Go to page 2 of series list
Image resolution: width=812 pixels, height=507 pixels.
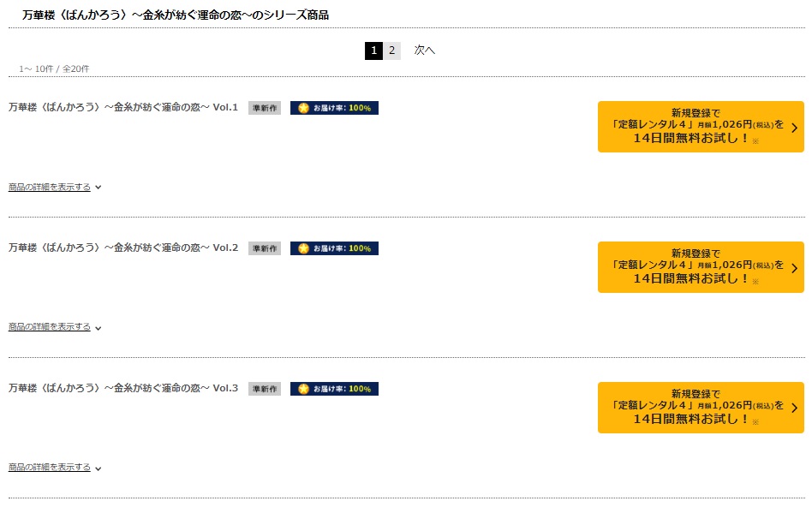pos(392,51)
